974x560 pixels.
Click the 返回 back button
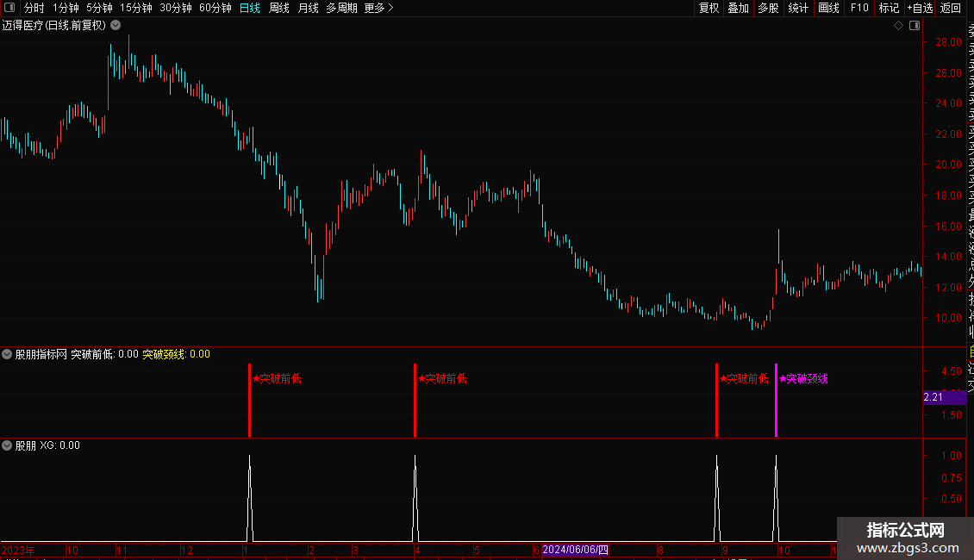point(951,8)
